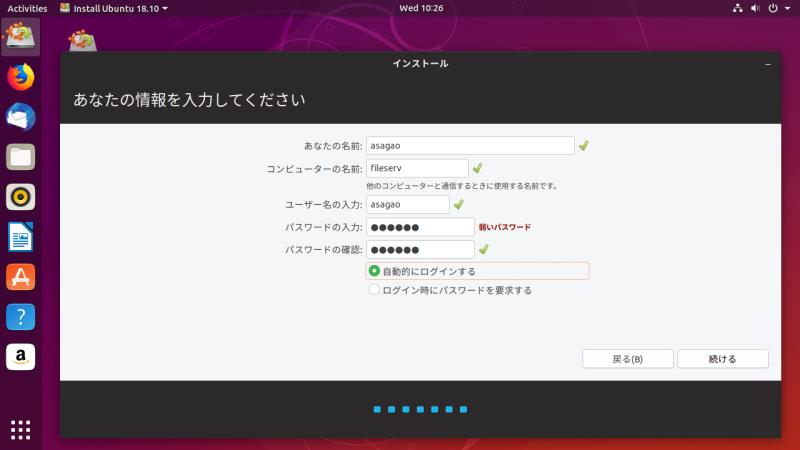Screen dimensions: 800x450
Task: Click the power icon in top bar
Action: pyautogui.click(x=773, y=8)
